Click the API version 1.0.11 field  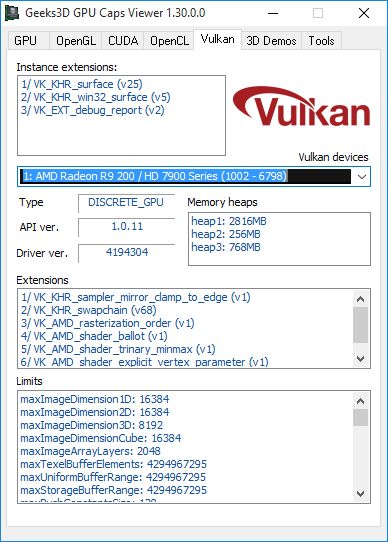126,227
